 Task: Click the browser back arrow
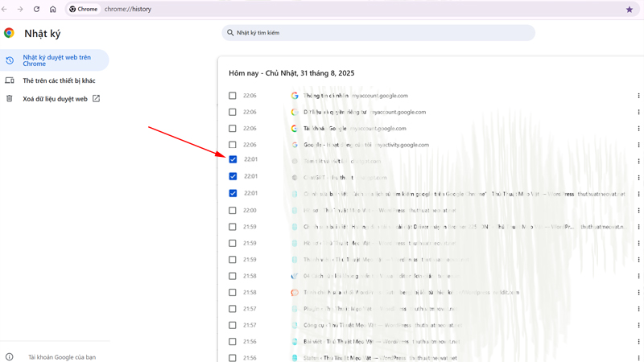tap(5, 10)
